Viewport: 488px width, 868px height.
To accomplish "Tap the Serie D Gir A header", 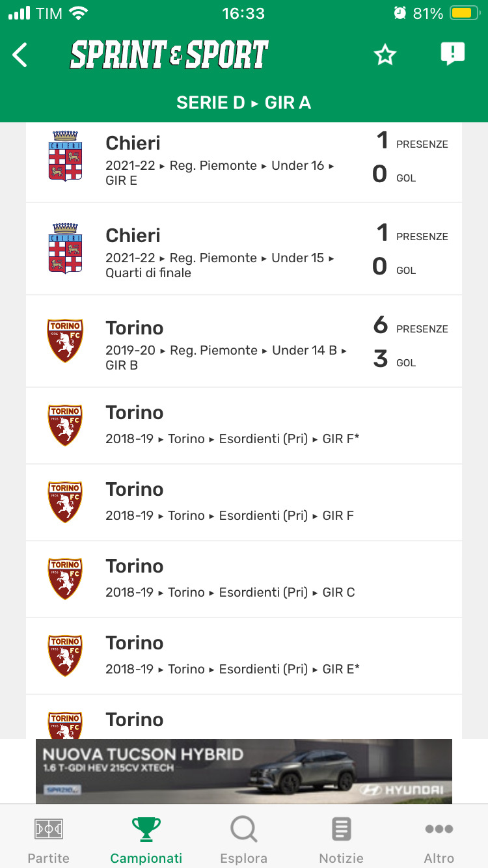I will coord(244,103).
